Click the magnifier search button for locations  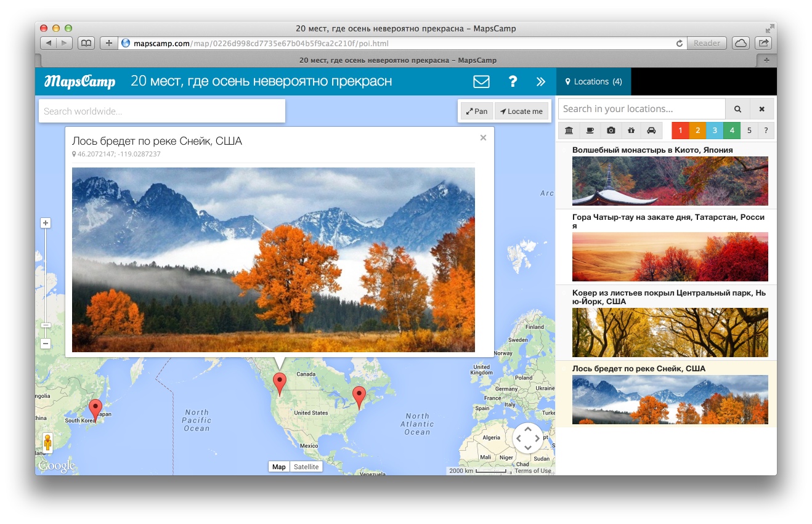pos(737,109)
